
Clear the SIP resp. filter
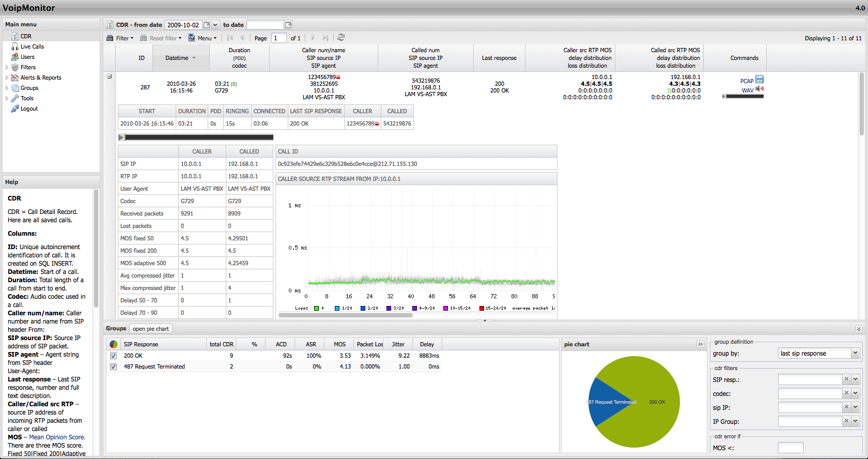[846, 379]
